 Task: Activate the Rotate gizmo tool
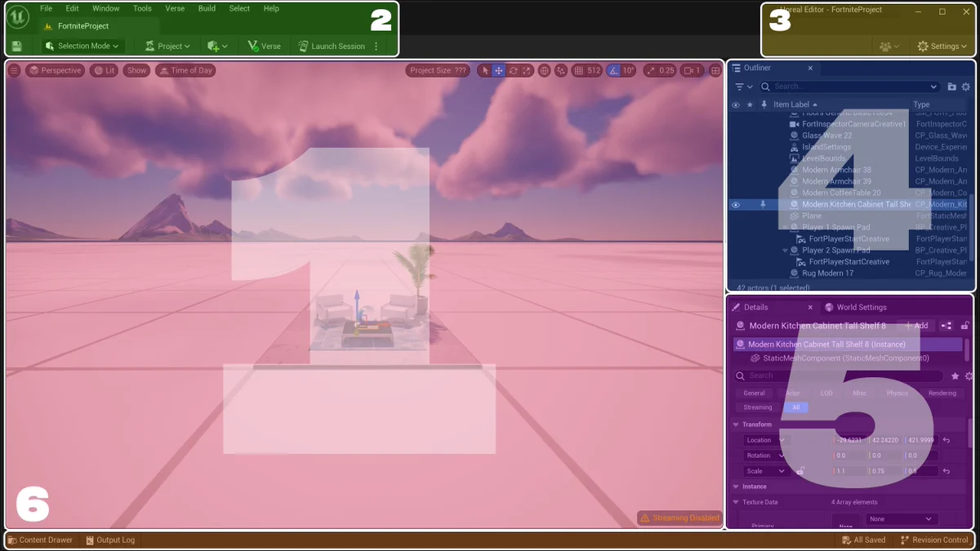(x=513, y=70)
